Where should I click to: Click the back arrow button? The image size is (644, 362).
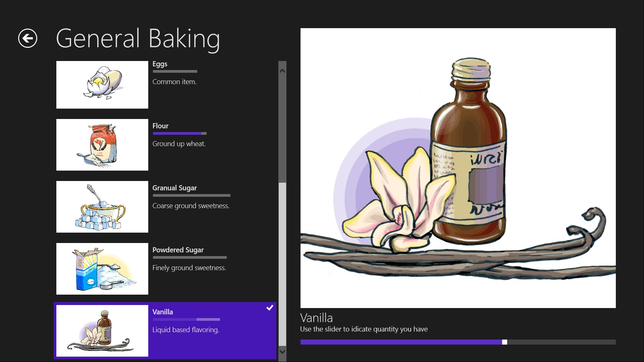28,38
